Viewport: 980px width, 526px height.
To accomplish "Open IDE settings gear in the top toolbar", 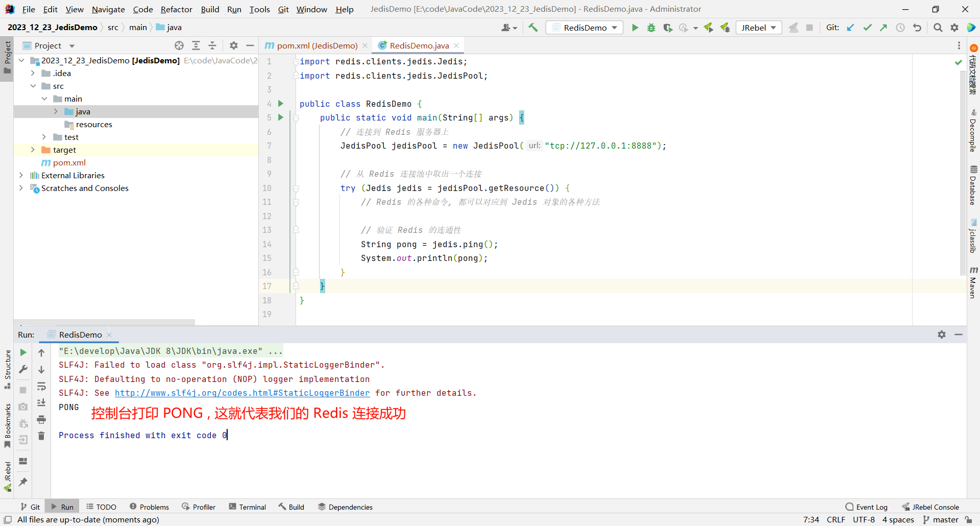I will click(954, 28).
